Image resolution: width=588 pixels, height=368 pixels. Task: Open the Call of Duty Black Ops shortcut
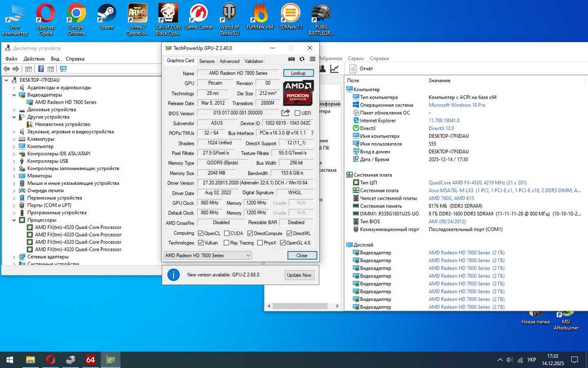point(168,19)
